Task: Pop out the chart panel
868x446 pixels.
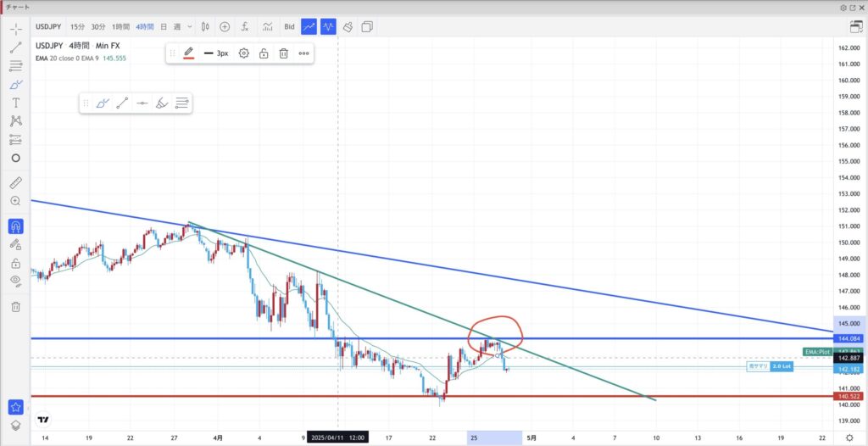Action: coord(853,8)
